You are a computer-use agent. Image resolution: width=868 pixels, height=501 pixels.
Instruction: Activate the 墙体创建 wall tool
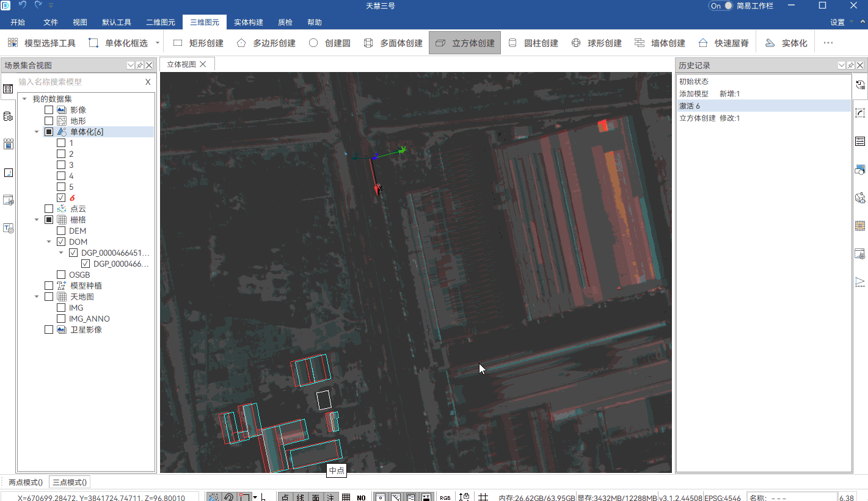(660, 43)
